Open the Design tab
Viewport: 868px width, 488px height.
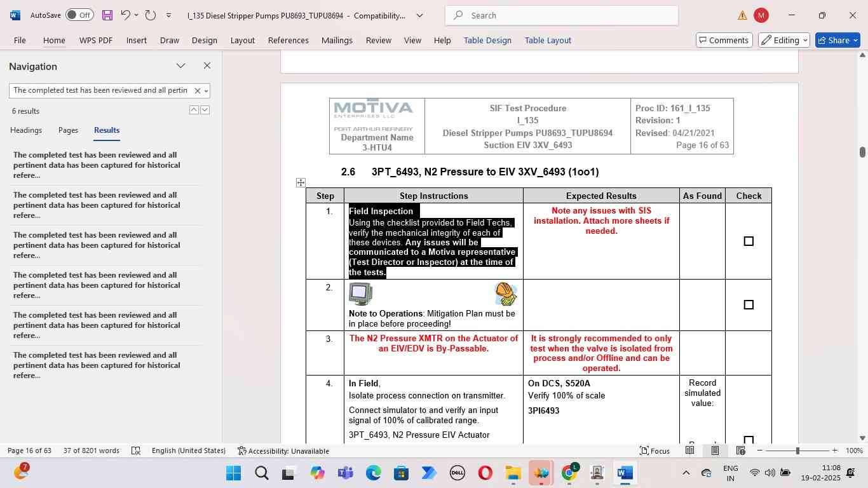(x=205, y=40)
